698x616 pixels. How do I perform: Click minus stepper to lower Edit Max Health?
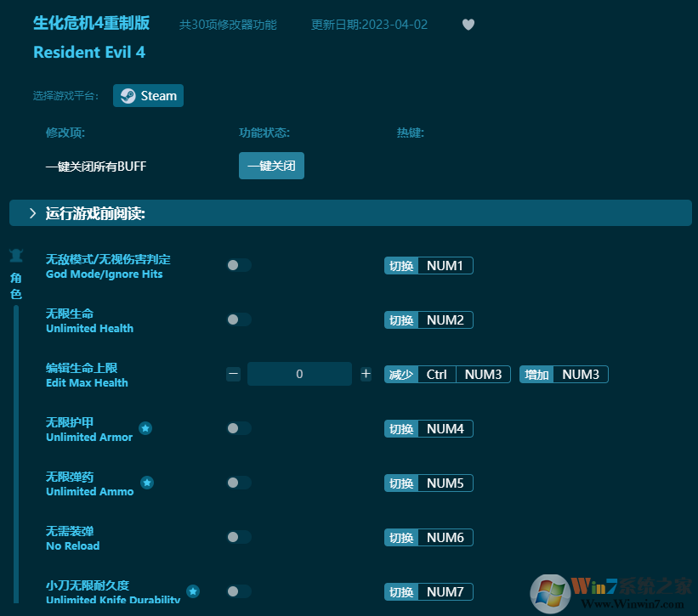tap(233, 374)
